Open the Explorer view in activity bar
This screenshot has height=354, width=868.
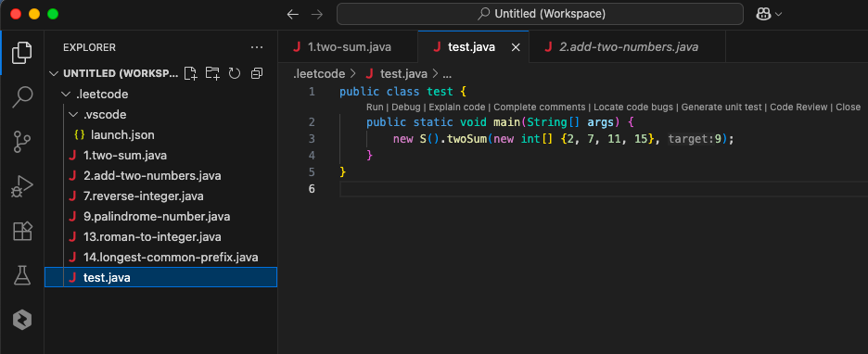[22, 52]
